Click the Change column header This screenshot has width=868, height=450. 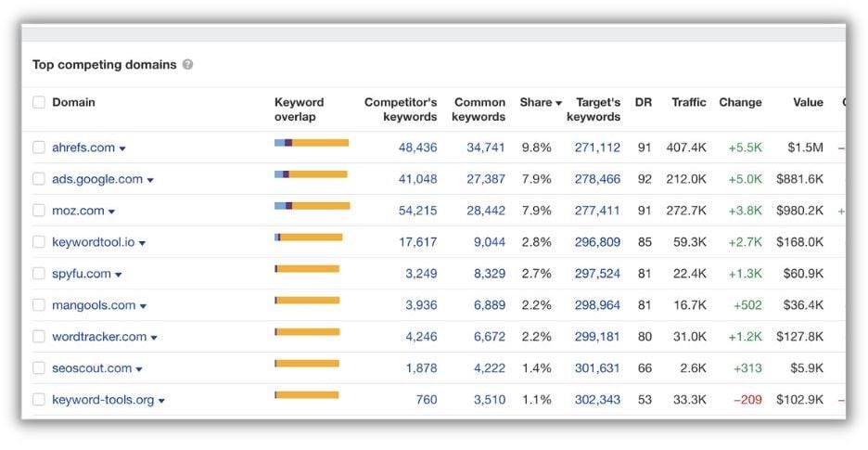[740, 102]
